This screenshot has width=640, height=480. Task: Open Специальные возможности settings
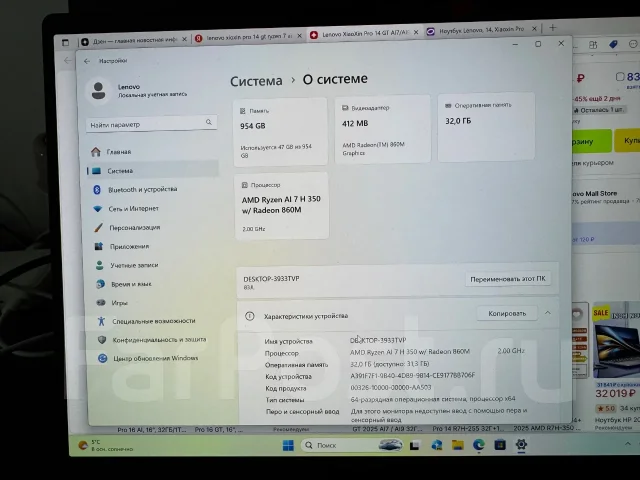click(x=156, y=321)
